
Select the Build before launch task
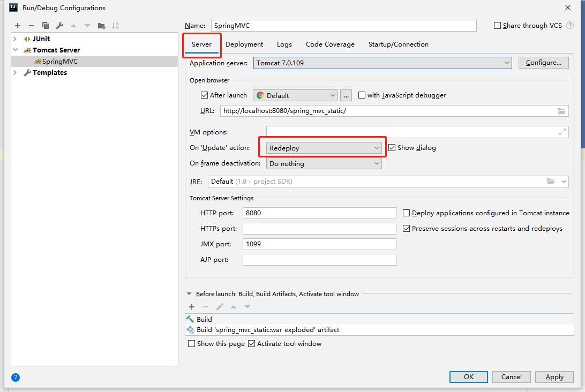pyautogui.click(x=379, y=319)
